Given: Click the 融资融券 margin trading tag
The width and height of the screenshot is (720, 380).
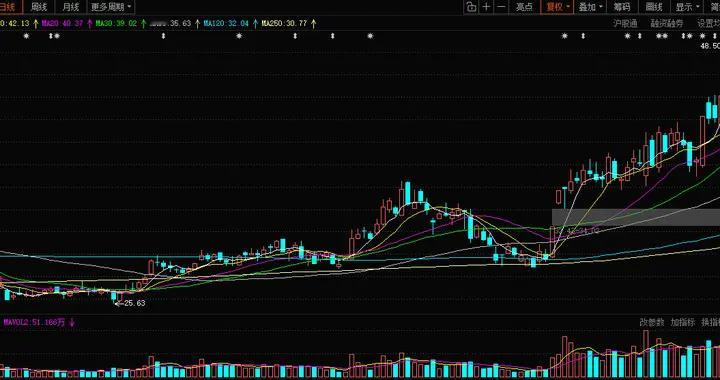Looking at the screenshot, I should [667, 23].
